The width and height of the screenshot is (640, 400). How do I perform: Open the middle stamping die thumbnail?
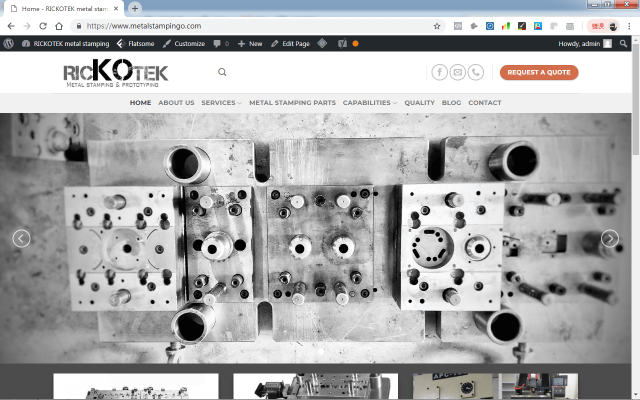316,387
